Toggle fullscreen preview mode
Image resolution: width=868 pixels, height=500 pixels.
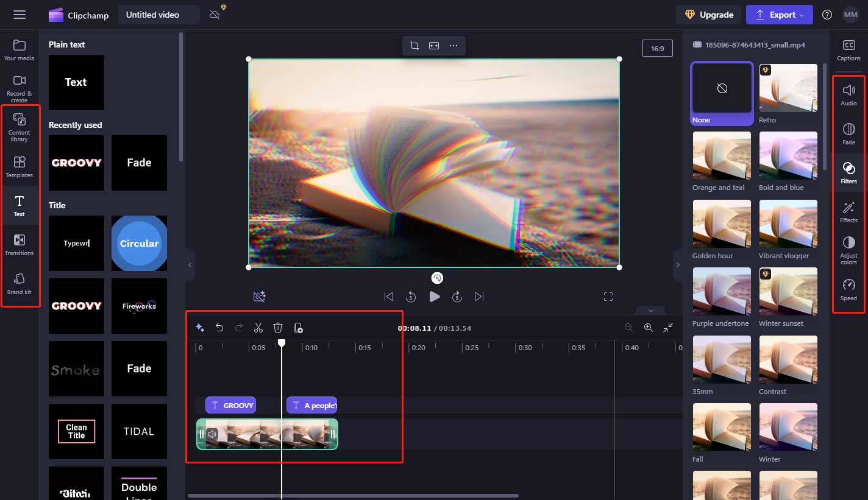click(608, 297)
